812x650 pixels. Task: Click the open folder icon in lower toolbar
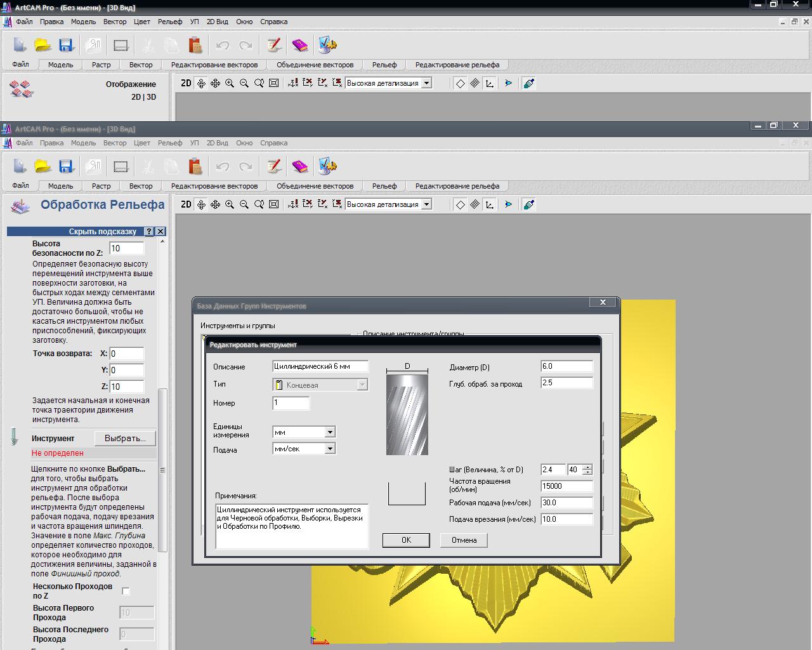(43, 166)
